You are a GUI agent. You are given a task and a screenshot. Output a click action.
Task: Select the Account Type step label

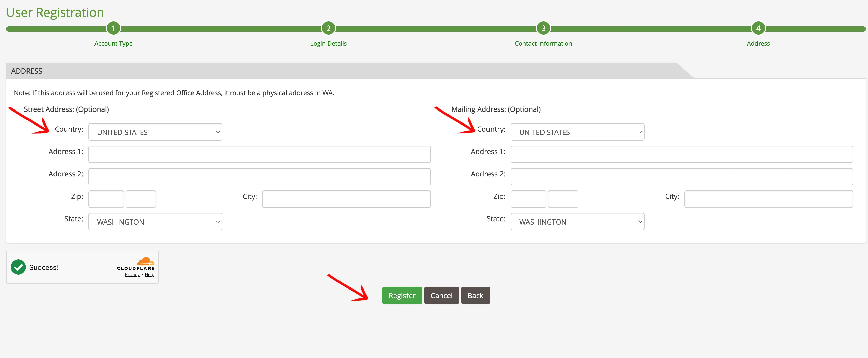pyautogui.click(x=113, y=44)
